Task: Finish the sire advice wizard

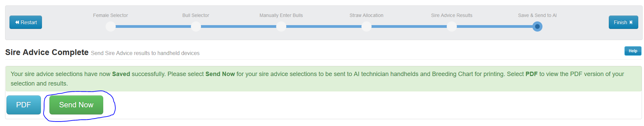Action: coord(623,22)
